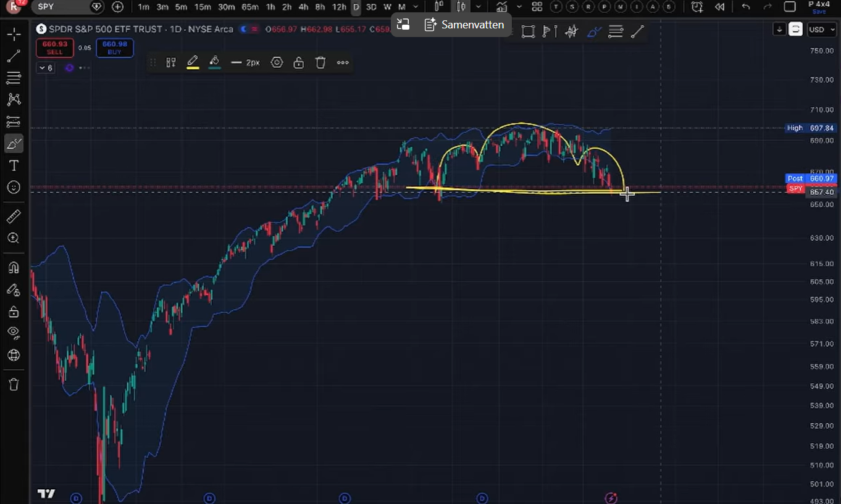
Task: Select the ruler measure tool
Action: pos(13,216)
